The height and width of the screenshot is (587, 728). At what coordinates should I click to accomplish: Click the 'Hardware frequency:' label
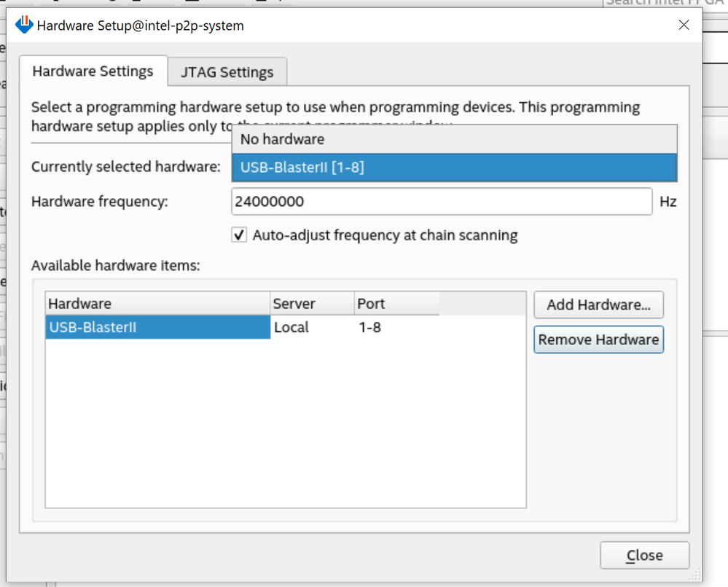tap(99, 202)
